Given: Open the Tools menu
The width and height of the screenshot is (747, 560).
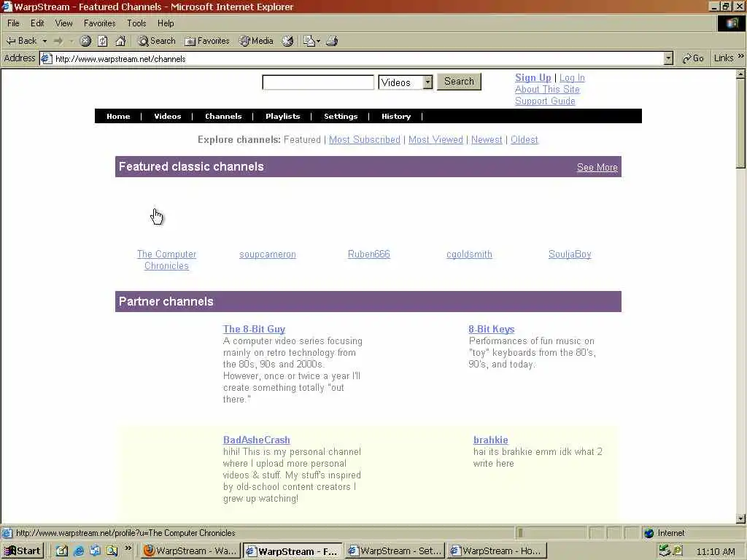Looking at the screenshot, I should tap(136, 23).
